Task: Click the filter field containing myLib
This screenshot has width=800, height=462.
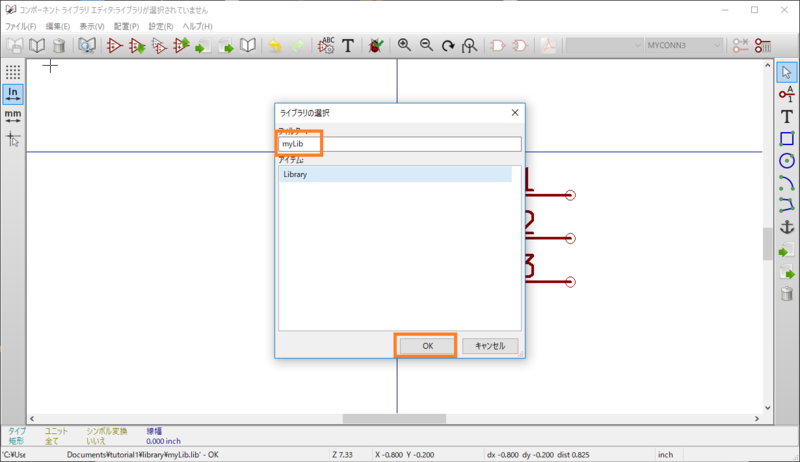Action: coord(399,144)
